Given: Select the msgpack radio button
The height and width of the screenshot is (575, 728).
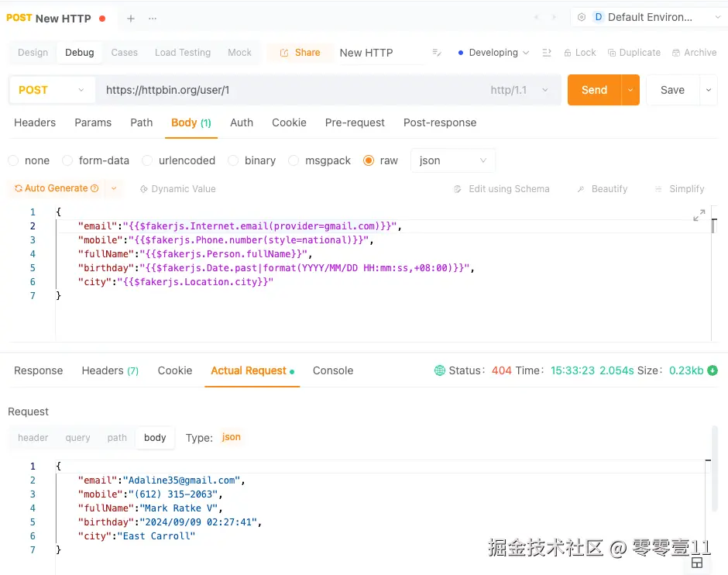Looking at the screenshot, I should (x=294, y=160).
